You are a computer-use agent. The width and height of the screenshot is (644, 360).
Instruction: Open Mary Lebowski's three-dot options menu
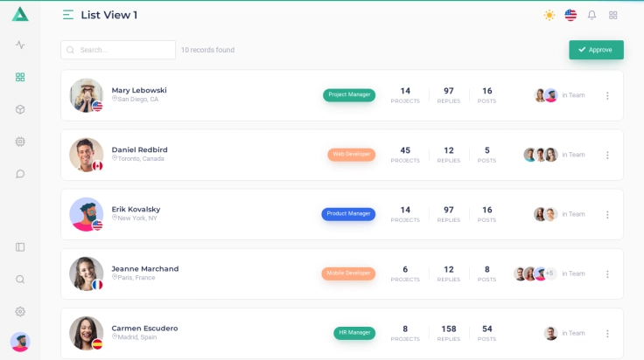click(x=607, y=95)
